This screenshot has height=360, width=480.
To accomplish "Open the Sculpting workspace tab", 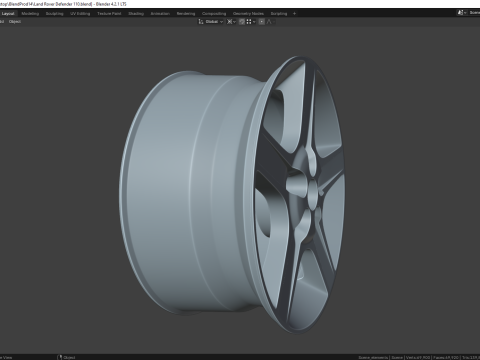I will (x=54, y=14).
